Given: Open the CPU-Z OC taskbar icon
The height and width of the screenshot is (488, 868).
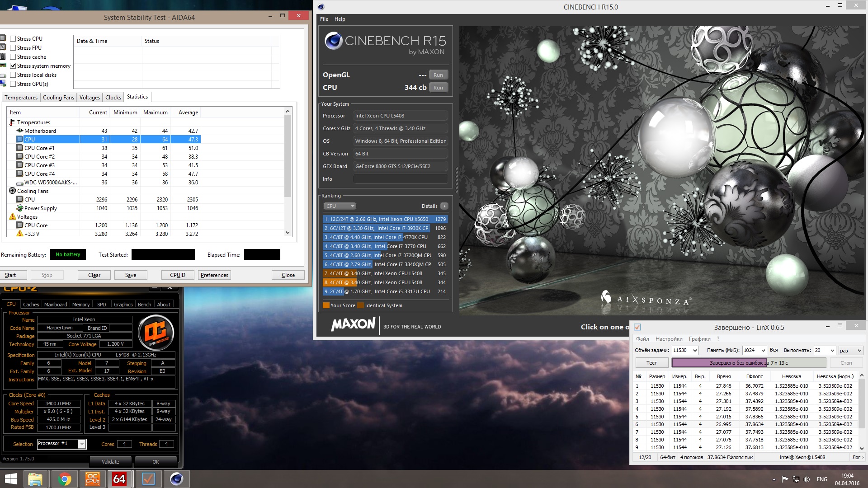Looking at the screenshot, I should 92,479.
